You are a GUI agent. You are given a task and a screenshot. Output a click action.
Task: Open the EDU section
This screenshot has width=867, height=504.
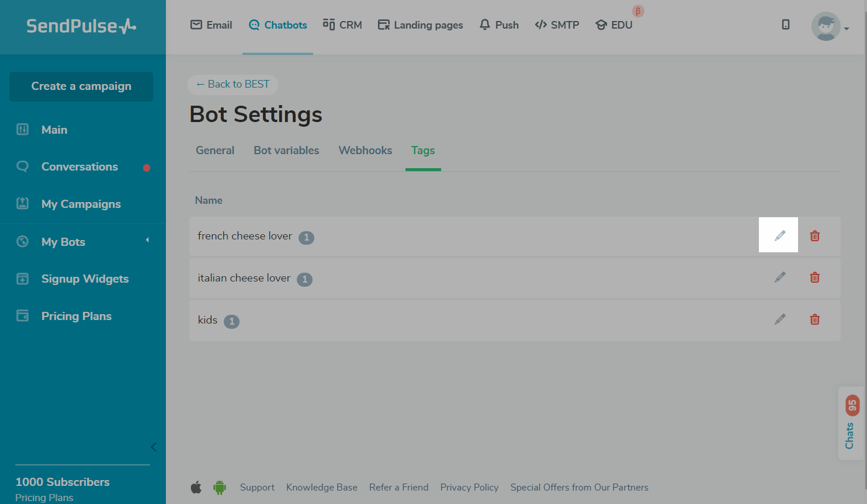coord(613,25)
